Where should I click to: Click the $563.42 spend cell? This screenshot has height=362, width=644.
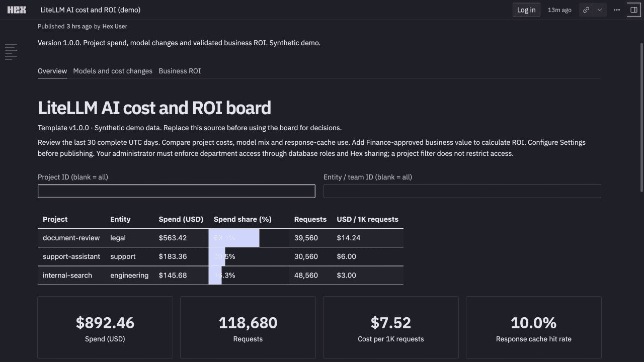click(x=181, y=238)
